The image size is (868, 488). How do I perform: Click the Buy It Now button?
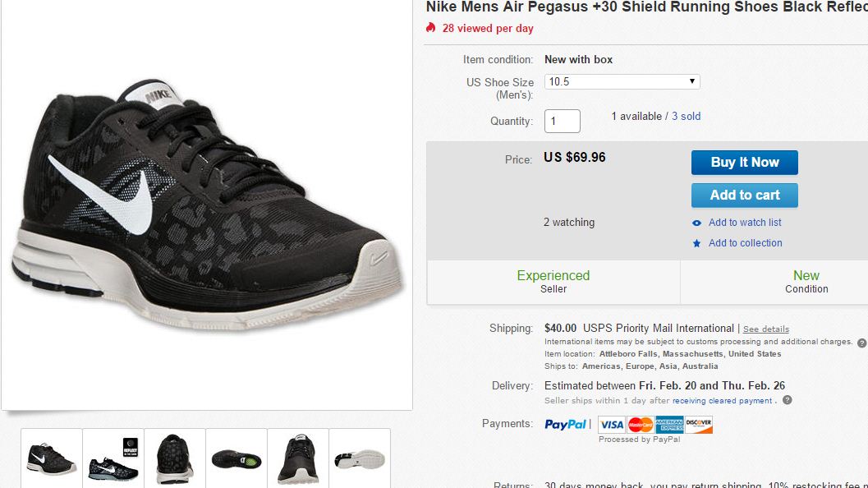[744, 163]
